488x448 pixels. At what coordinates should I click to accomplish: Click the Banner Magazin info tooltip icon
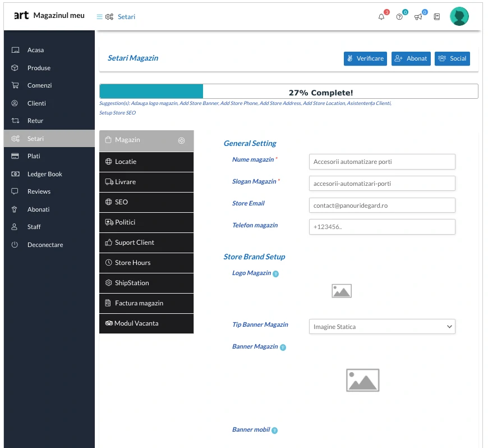click(283, 348)
